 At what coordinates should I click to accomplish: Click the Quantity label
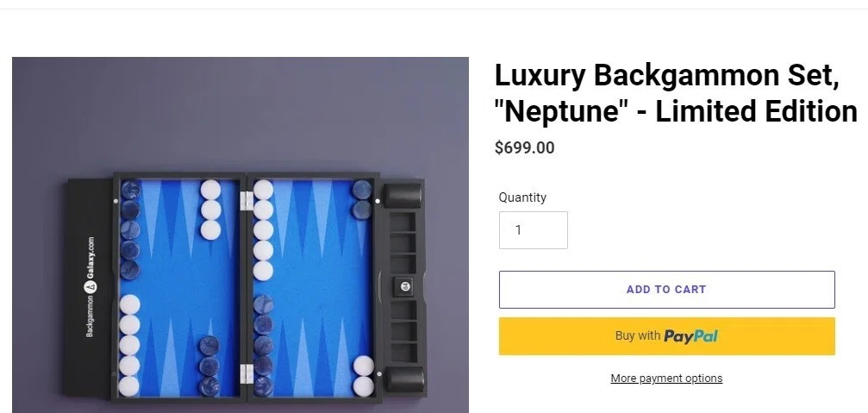[522, 197]
